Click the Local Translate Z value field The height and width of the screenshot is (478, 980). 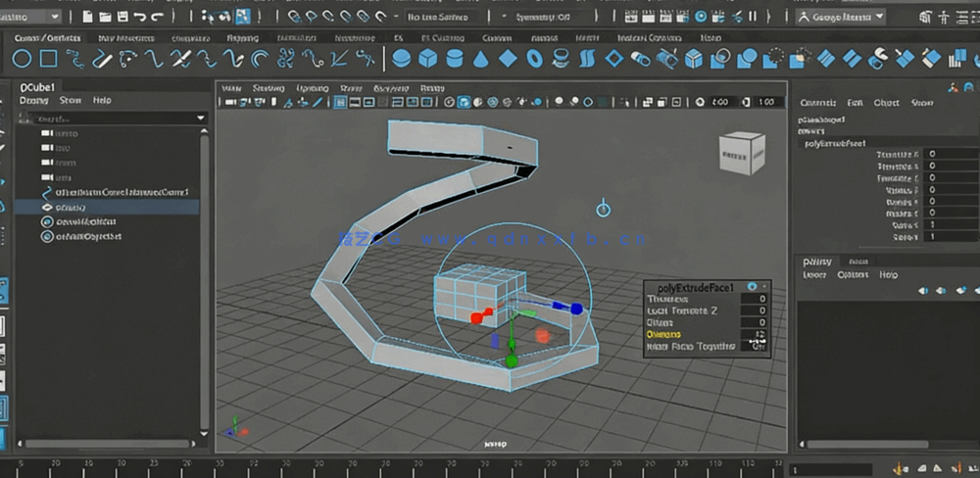pyautogui.click(x=756, y=311)
